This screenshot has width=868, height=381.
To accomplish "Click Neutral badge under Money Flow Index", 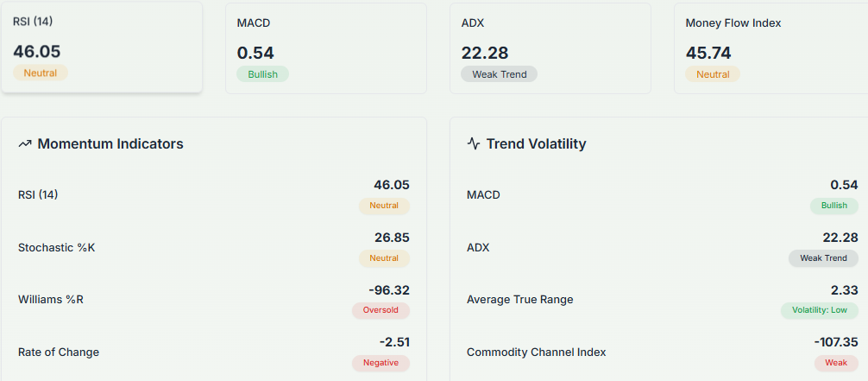I will tap(713, 74).
